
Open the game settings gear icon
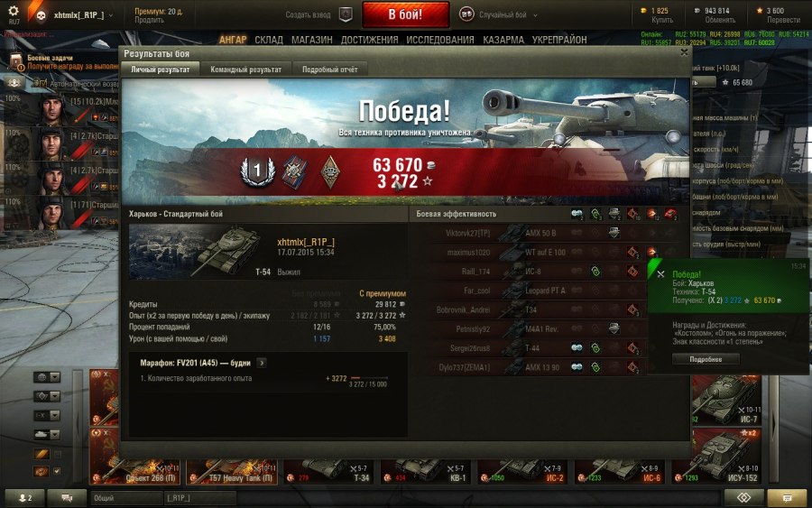click(x=14, y=11)
